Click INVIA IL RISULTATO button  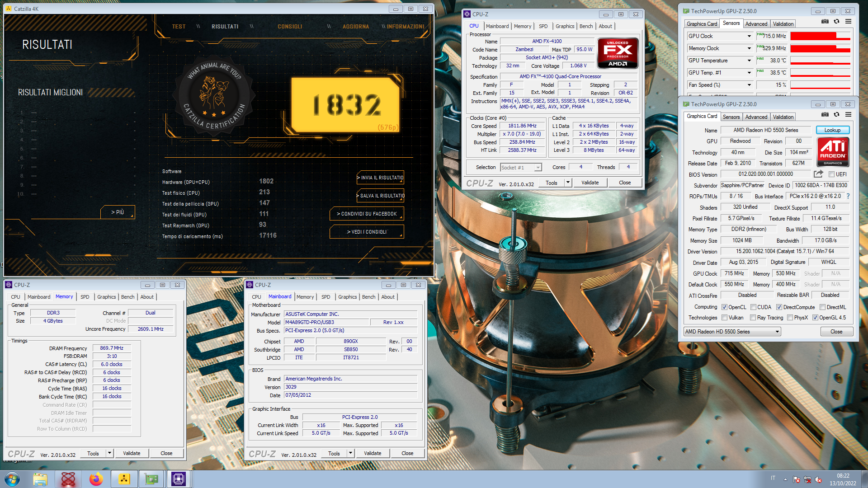tap(380, 178)
